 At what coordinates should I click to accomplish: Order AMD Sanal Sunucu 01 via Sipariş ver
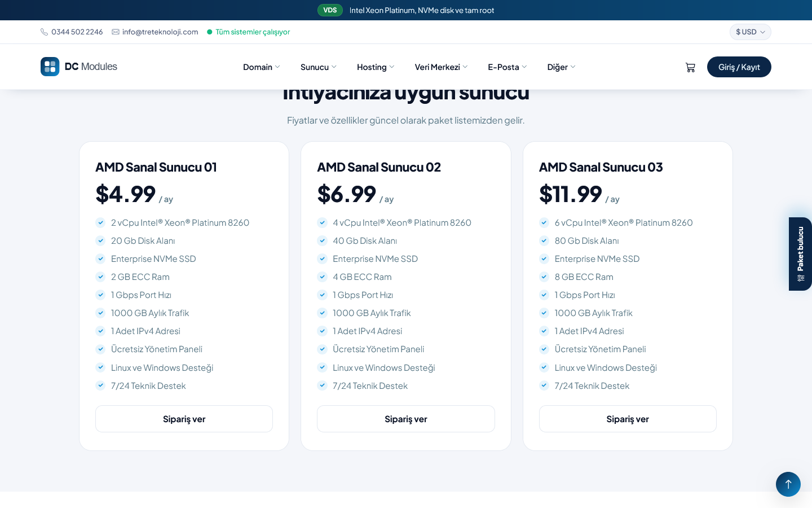point(184,419)
